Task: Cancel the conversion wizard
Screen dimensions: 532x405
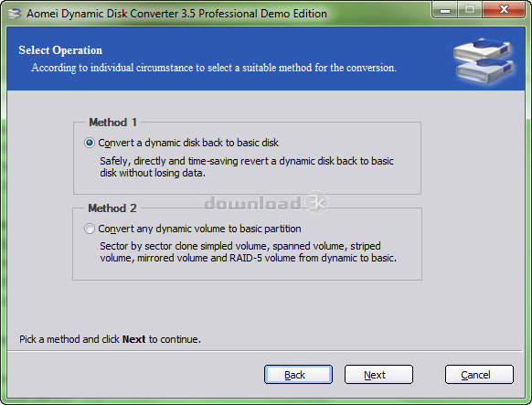Action: pyautogui.click(x=479, y=375)
